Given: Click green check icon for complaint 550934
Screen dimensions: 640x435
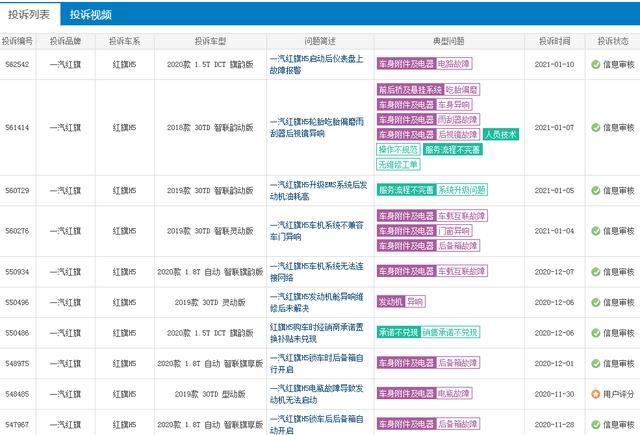Looking at the screenshot, I should click(596, 272).
